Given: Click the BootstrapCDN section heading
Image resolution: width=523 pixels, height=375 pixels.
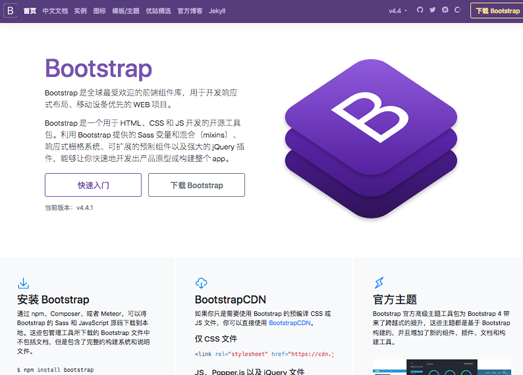Looking at the screenshot, I should tap(230, 299).
